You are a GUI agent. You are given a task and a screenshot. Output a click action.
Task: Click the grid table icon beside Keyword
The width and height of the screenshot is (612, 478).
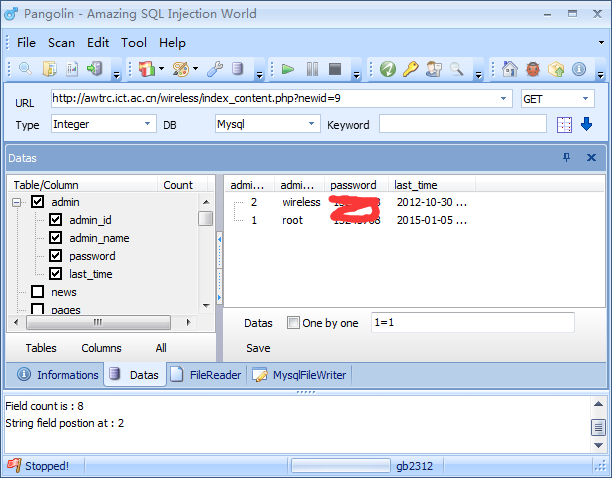[564, 125]
